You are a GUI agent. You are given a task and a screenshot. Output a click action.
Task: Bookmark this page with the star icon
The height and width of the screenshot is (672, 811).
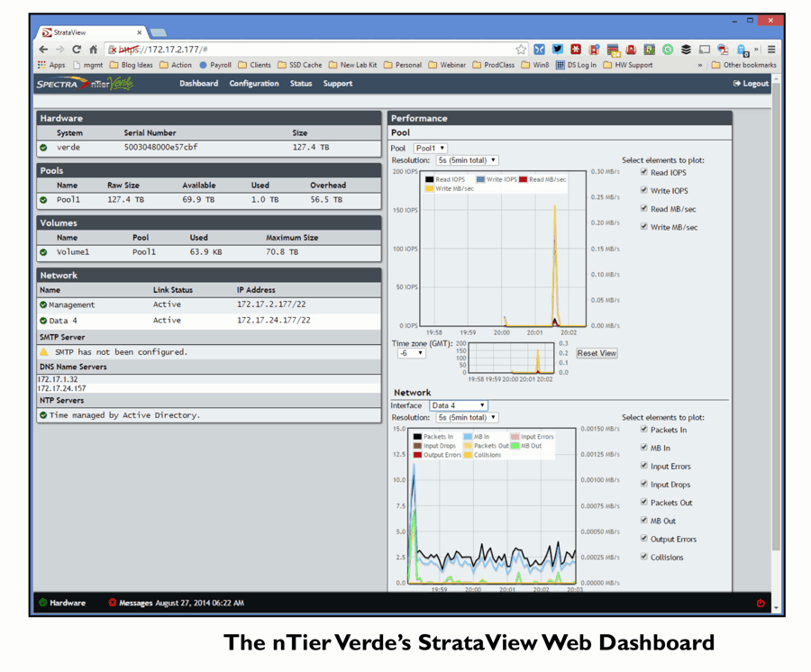[x=521, y=50]
